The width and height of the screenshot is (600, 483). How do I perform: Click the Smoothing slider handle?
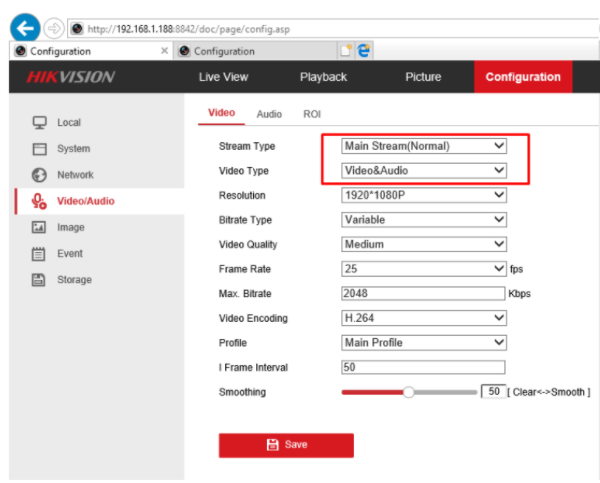pos(408,392)
